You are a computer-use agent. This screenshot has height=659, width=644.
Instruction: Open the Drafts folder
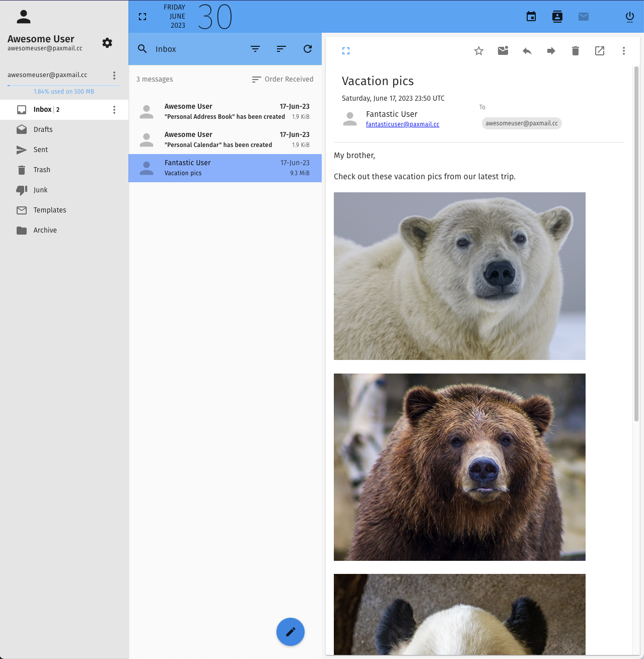pos(43,129)
